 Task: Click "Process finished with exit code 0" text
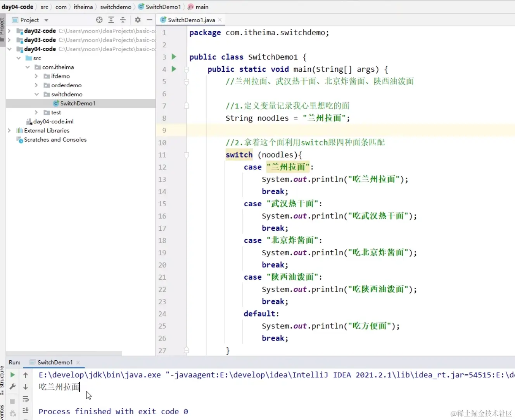click(113, 411)
